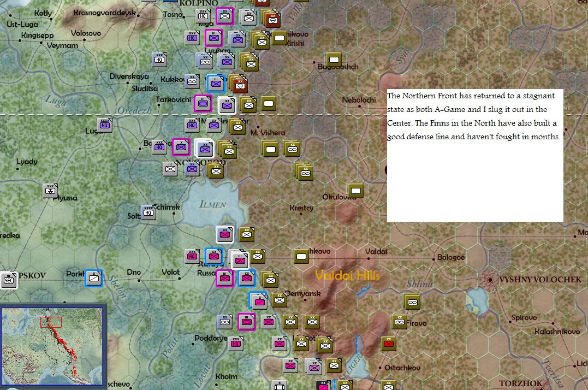Select the olive infantry counter beside Demyansk
This screenshot has width=588, height=390.
pyautogui.click(x=280, y=300)
